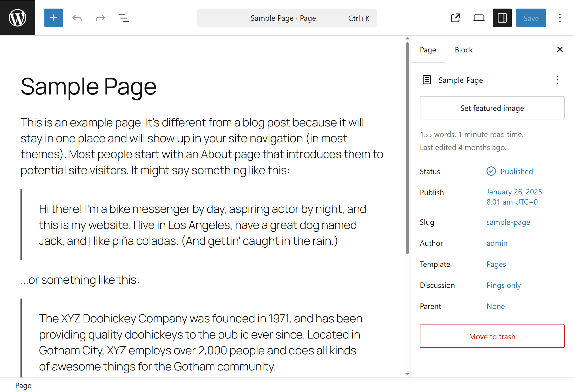Click the Undo arrow icon
This screenshot has width=574, height=392.
point(77,18)
